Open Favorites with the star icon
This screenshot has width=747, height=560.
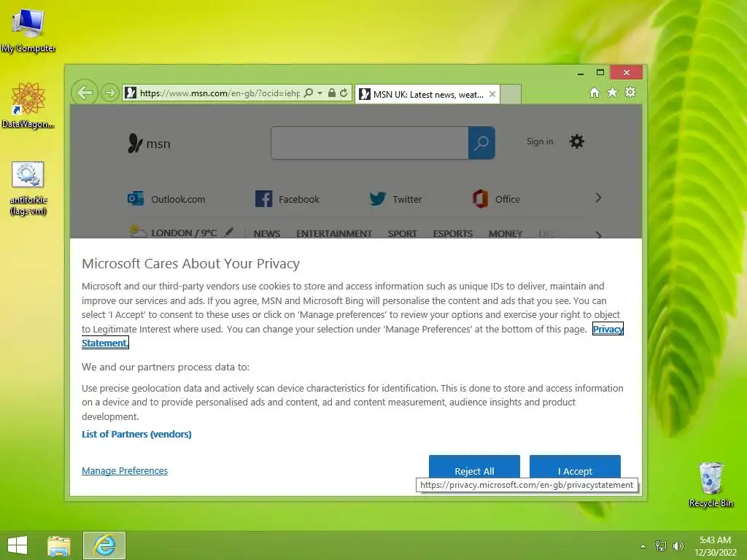pos(612,92)
